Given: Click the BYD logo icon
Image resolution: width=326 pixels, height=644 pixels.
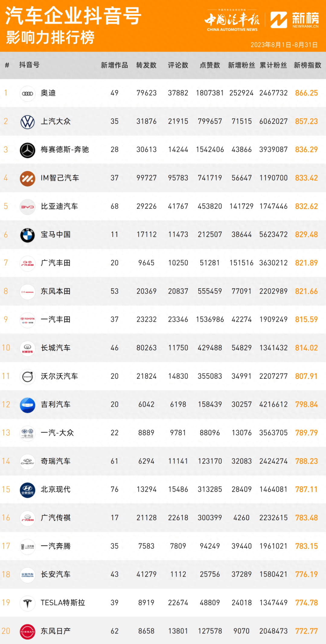Looking at the screenshot, I should 27,207.
